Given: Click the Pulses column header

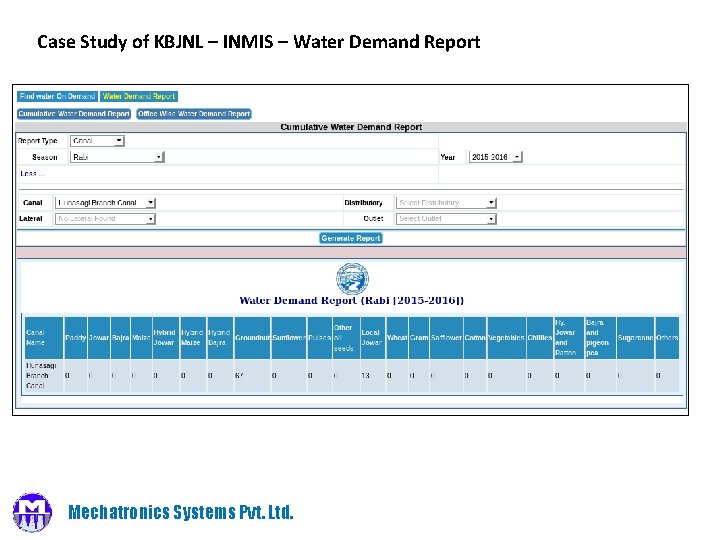Looking at the screenshot, I should tap(320, 338).
